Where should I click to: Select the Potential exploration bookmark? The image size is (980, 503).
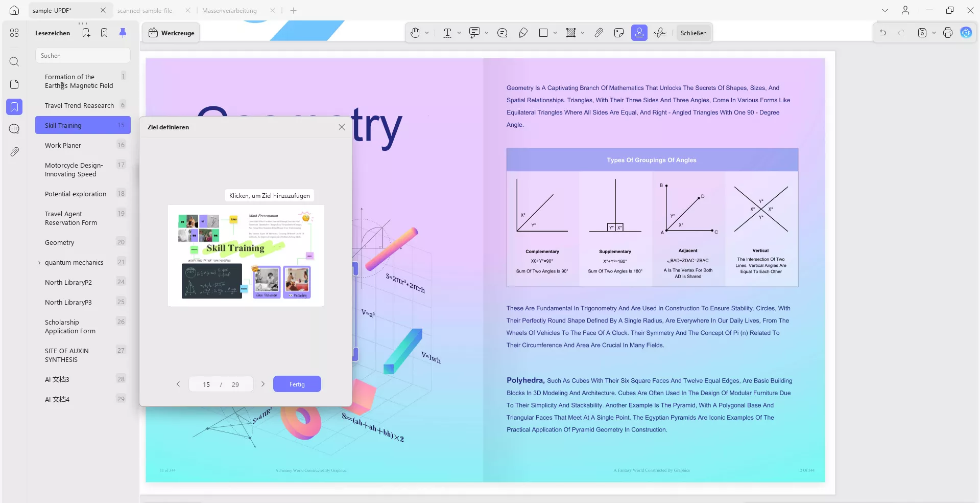(83, 194)
